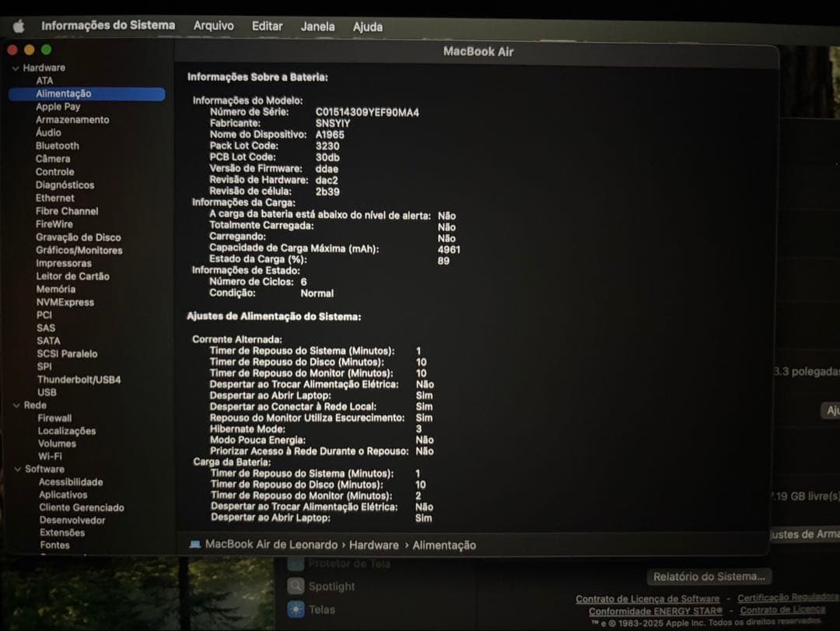The height and width of the screenshot is (631, 840).
Task: Select Bluetooth in the sidebar
Action: click(x=57, y=145)
